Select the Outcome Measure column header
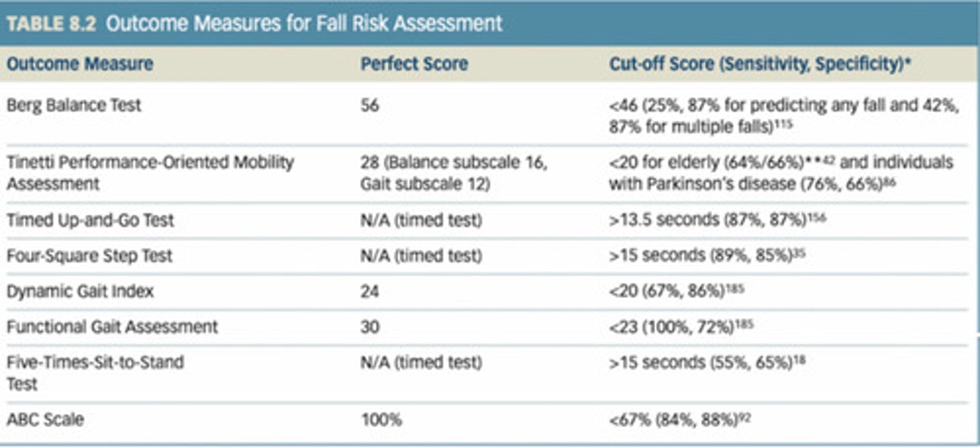This screenshot has height=448, width=980. pos(80,65)
